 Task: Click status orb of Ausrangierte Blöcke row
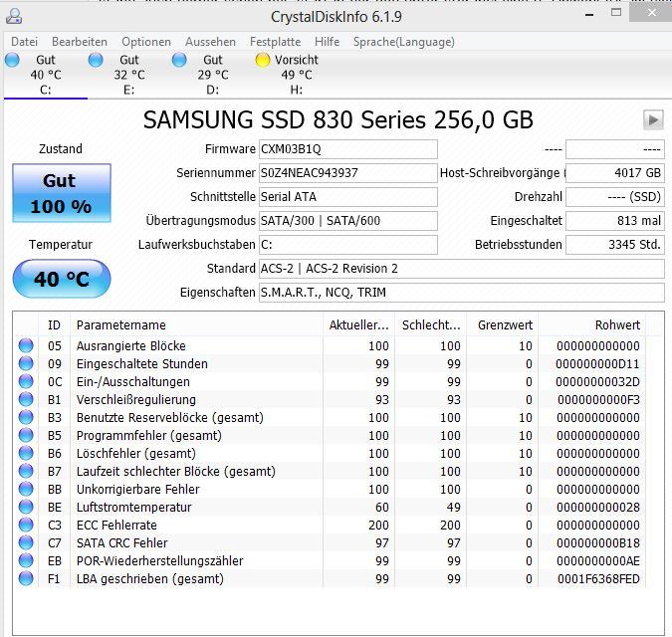click(x=26, y=345)
